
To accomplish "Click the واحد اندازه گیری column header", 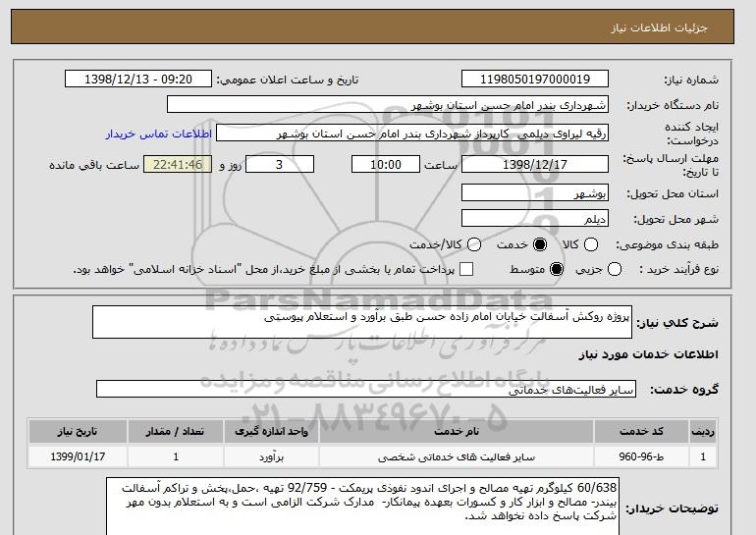I will [271, 431].
